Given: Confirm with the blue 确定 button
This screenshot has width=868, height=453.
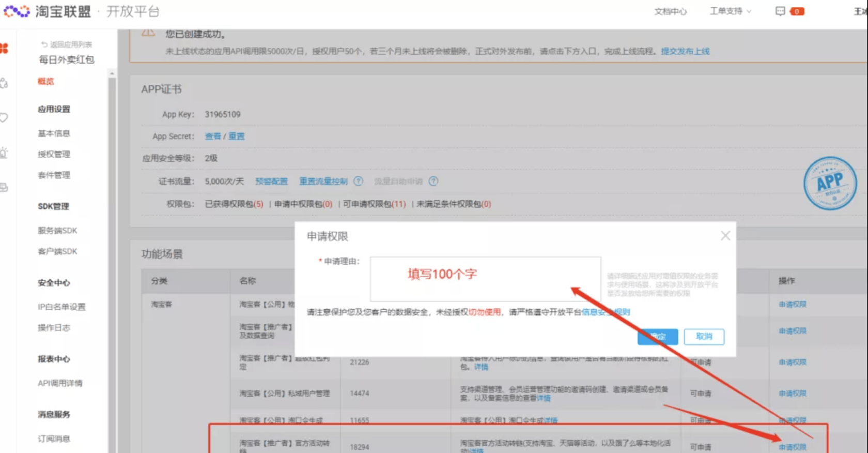Looking at the screenshot, I should click(658, 337).
